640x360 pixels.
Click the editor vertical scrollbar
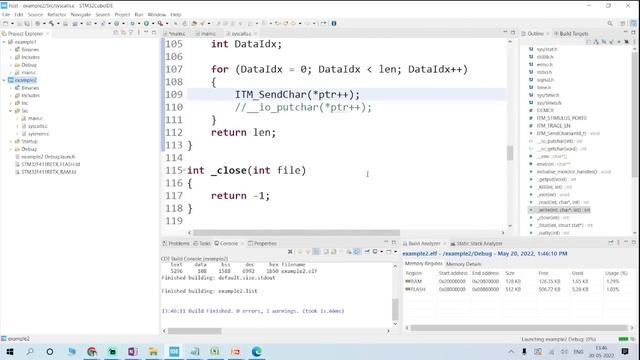510,153
